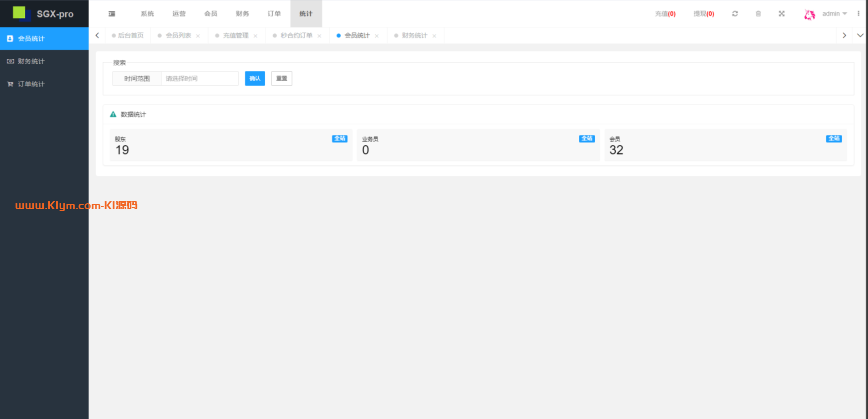868x419 pixels.
Task: Toggle the sidebar collapse icon
Action: click(112, 14)
